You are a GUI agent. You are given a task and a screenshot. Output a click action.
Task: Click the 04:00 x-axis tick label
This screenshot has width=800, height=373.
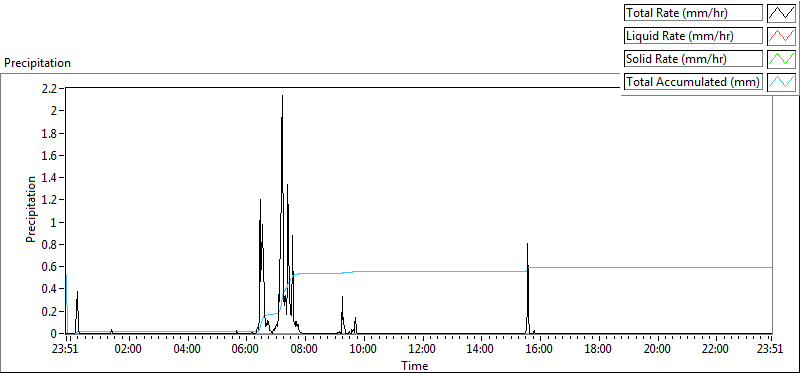point(188,350)
